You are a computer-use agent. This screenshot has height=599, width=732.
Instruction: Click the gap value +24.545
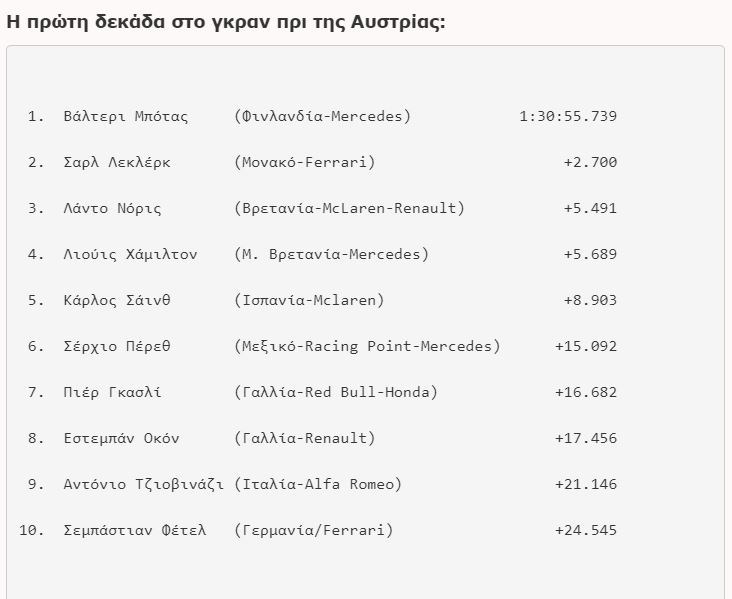(x=586, y=530)
